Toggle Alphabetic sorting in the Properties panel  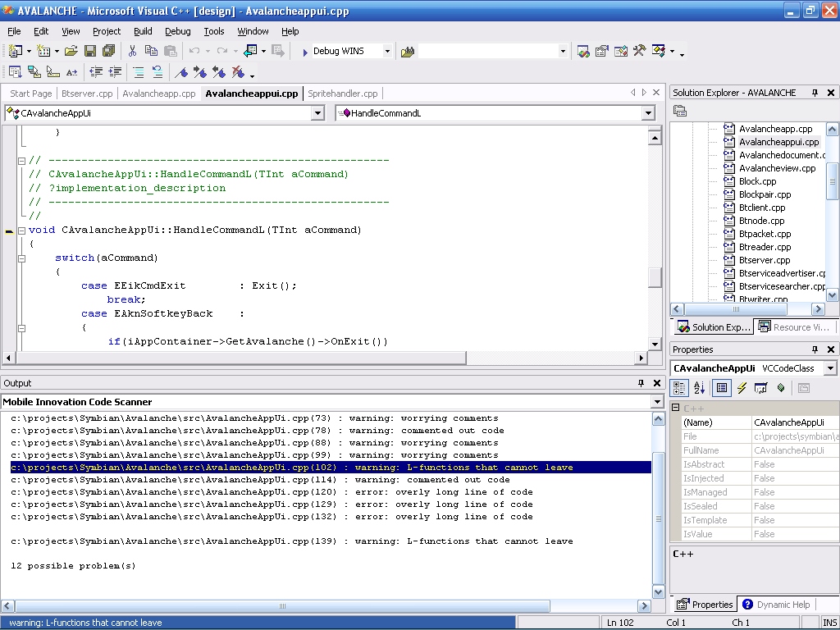click(x=700, y=388)
